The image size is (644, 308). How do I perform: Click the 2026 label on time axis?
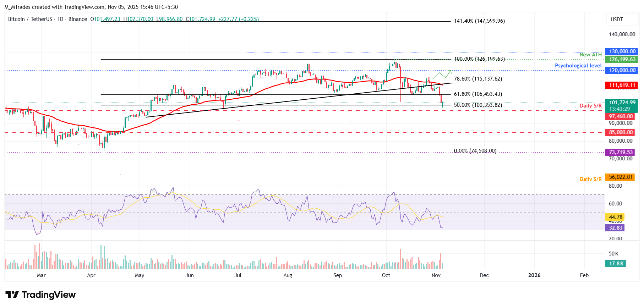tap(534, 275)
